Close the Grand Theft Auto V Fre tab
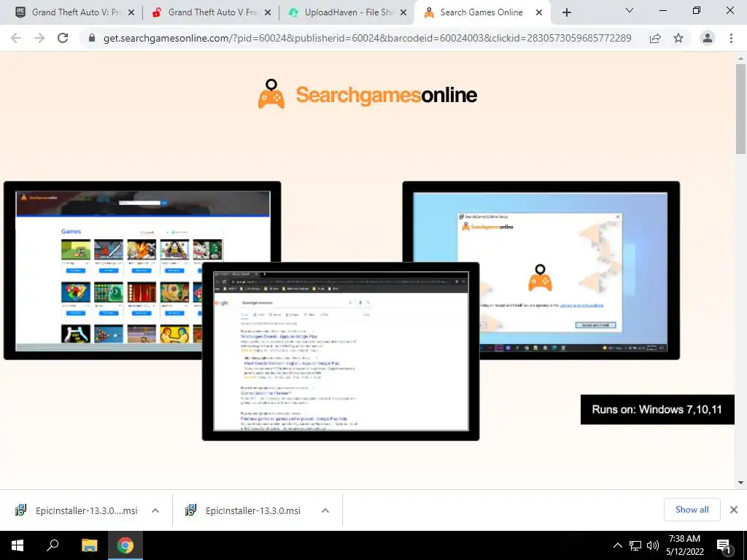 point(268,13)
